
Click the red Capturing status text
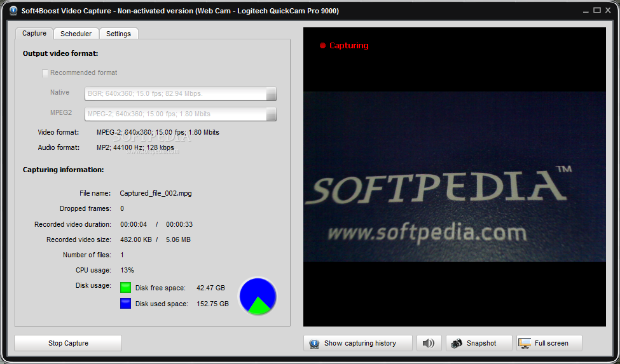tap(348, 45)
